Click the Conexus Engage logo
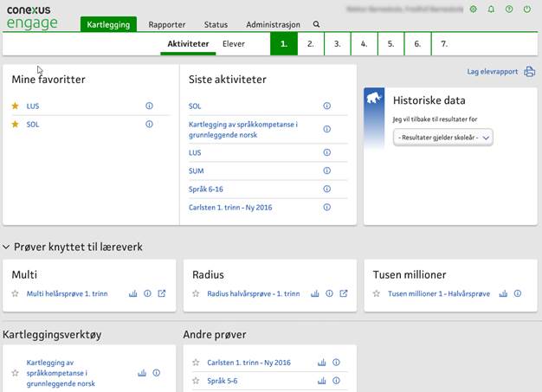The image size is (542, 392). (33, 17)
